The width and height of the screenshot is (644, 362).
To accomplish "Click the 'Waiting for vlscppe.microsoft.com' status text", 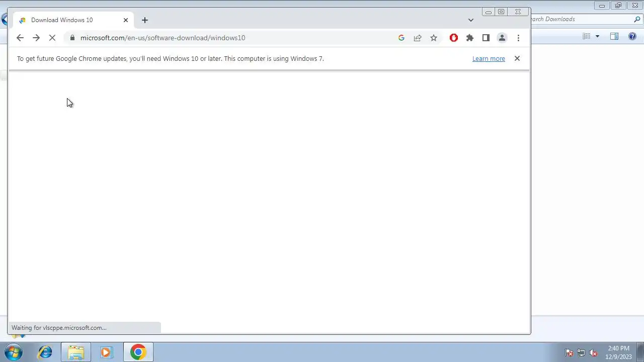I will (59, 328).
